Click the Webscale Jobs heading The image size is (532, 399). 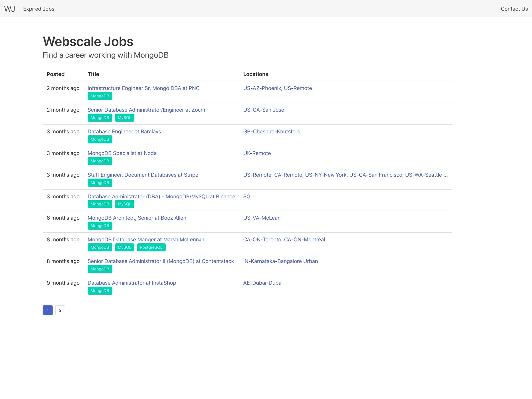(x=88, y=42)
